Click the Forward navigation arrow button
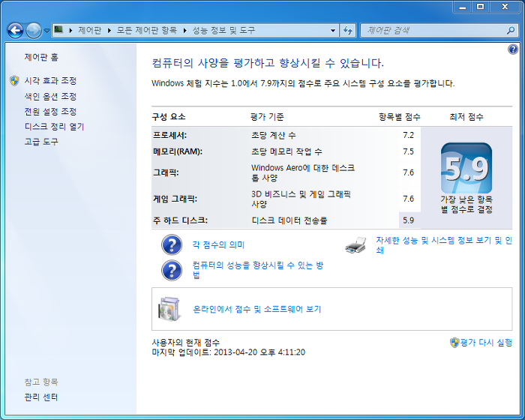 pyautogui.click(x=34, y=31)
